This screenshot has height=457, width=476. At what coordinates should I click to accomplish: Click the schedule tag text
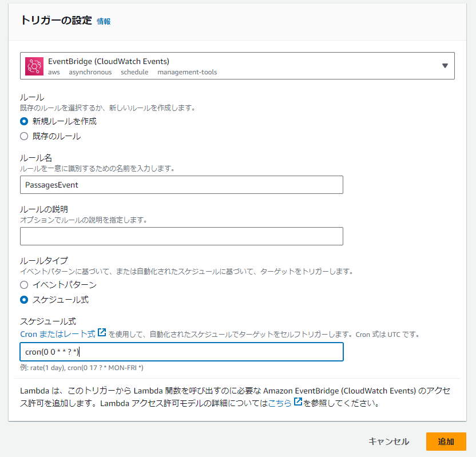click(134, 72)
